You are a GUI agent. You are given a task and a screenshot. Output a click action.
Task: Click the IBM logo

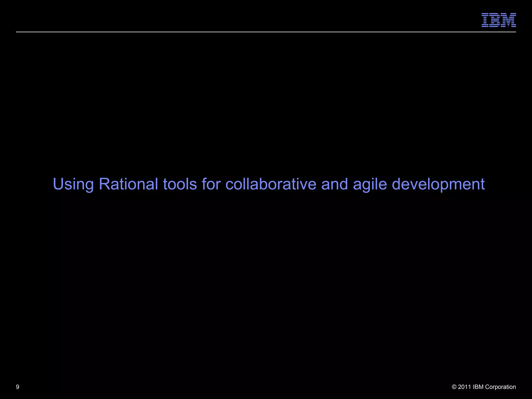coord(499,20)
